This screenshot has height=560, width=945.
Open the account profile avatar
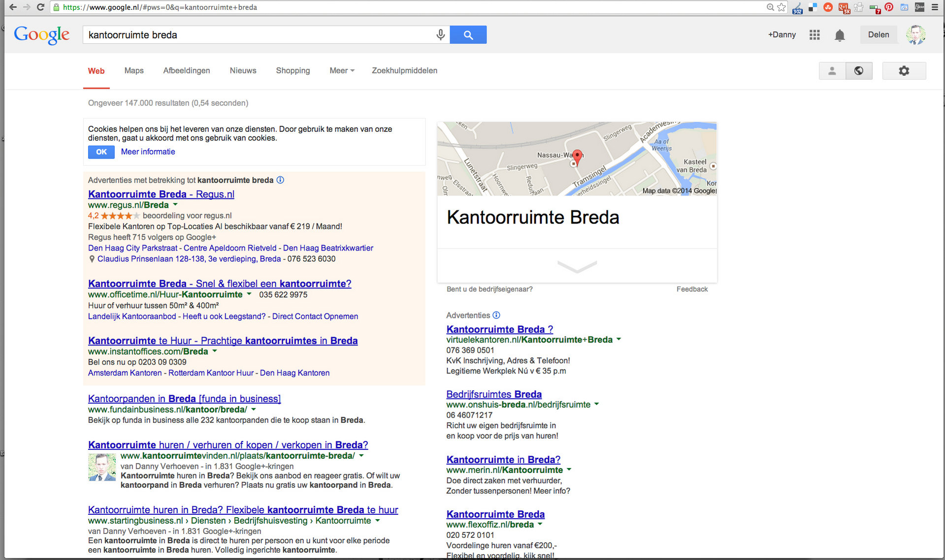click(916, 34)
